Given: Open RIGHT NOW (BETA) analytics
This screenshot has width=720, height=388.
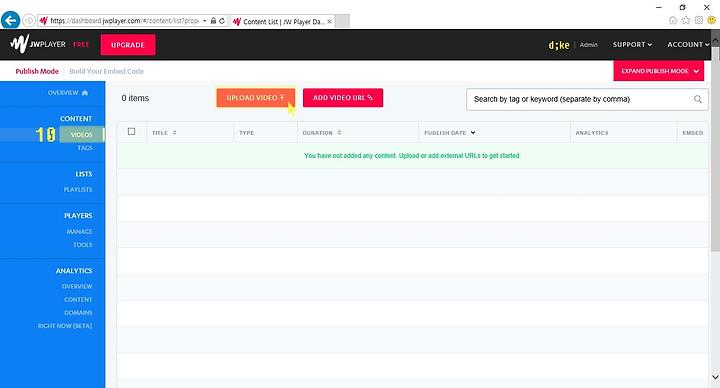Looking at the screenshot, I should pyautogui.click(x=65, y=326).
